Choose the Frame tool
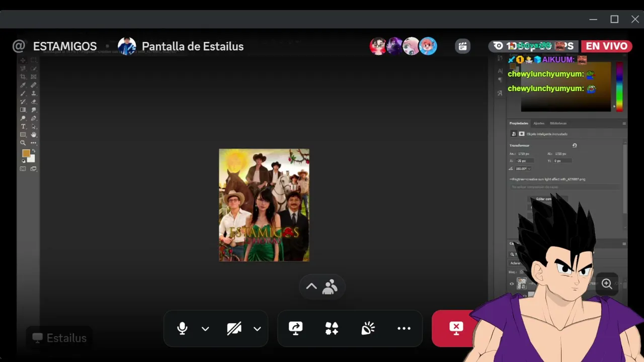The height and width of the screenshot is (362, 644). (34, 77)
